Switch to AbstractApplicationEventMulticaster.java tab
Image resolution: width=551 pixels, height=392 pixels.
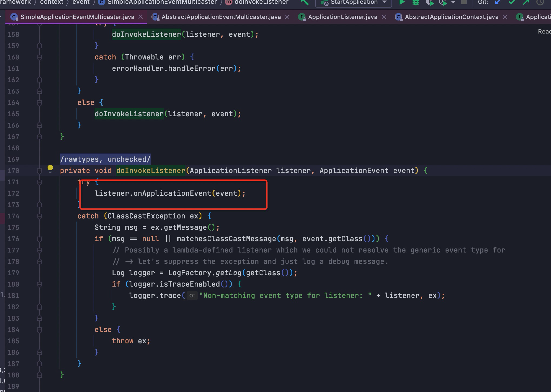[x=221, y=17]
